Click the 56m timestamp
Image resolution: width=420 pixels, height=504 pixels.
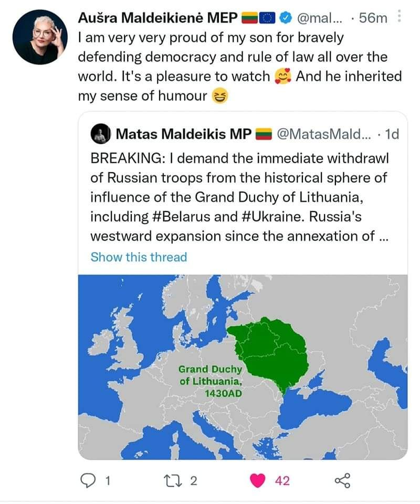pyautogui.click(x=373, y=18)
